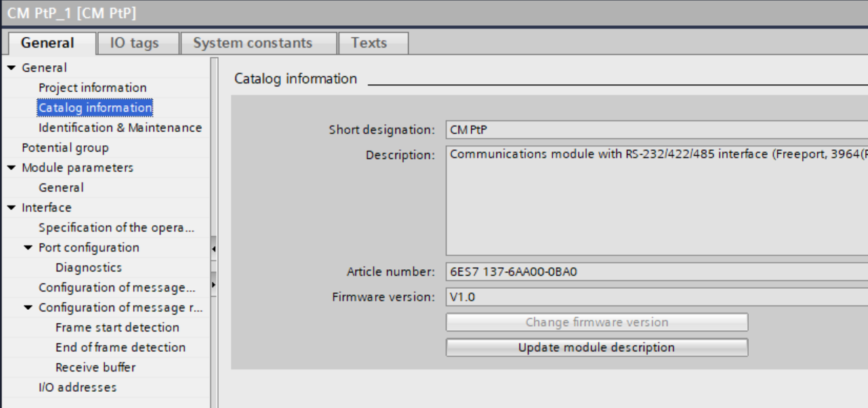This screenshot has height=408, width=868.
Task: Open Diagnostics under Port configuration
Action: pyautogui.click(x=88, y=268)
